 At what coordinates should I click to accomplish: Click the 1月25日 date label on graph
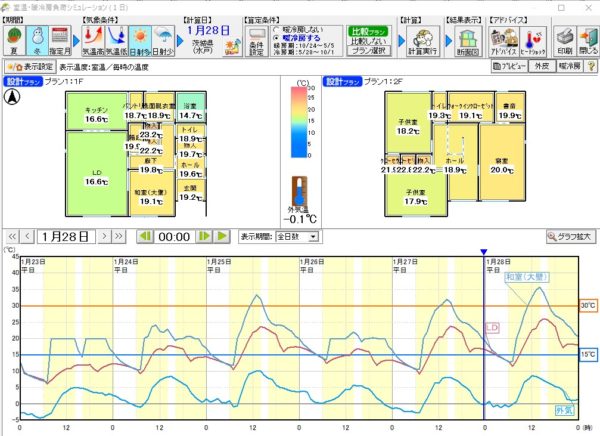coord(219,262)
